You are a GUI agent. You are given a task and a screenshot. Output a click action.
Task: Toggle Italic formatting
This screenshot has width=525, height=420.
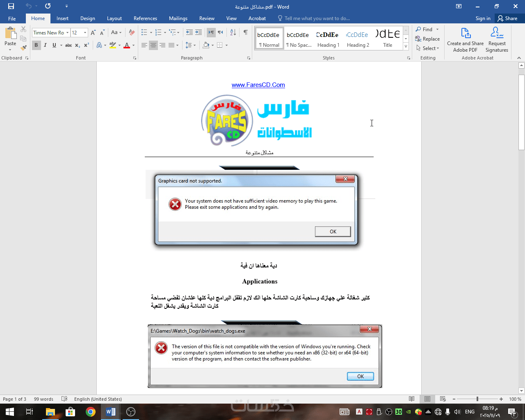pyautogui.click(x=45, y=45)
